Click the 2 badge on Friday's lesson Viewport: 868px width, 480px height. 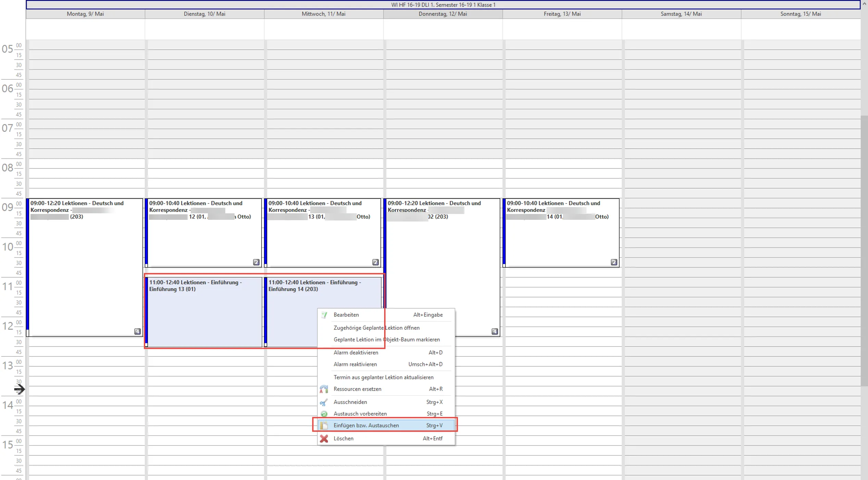click(614, 262)
